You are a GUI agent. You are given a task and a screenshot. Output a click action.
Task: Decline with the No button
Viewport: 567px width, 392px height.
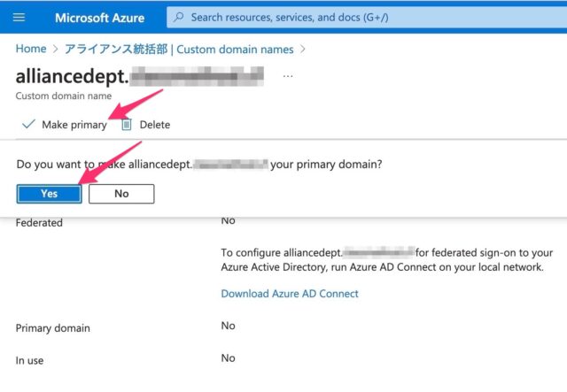[x=121, y=194]
